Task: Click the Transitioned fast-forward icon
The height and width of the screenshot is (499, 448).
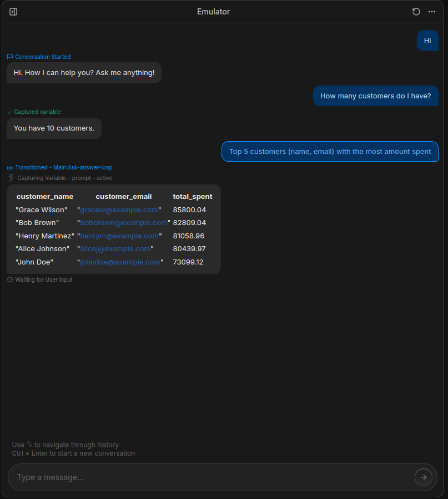Action: point(10,168)
